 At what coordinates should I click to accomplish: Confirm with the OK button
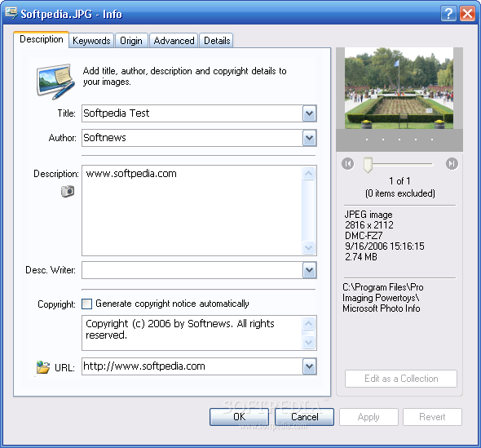[239, 417]
